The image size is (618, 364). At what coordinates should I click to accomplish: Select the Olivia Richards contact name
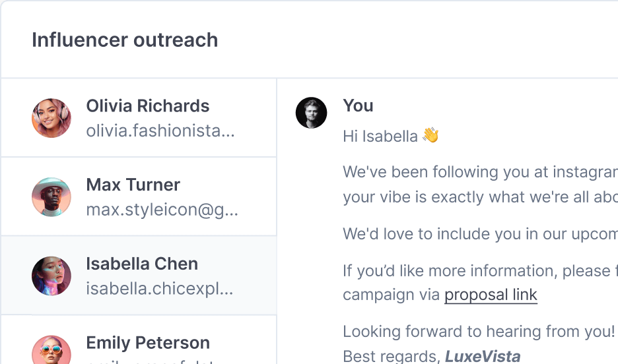[147, 106]
